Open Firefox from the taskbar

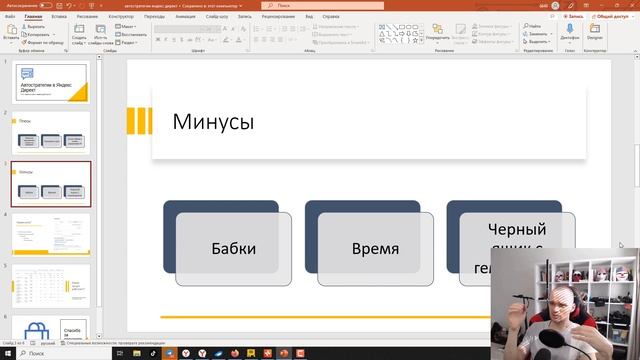pos(235,353)
